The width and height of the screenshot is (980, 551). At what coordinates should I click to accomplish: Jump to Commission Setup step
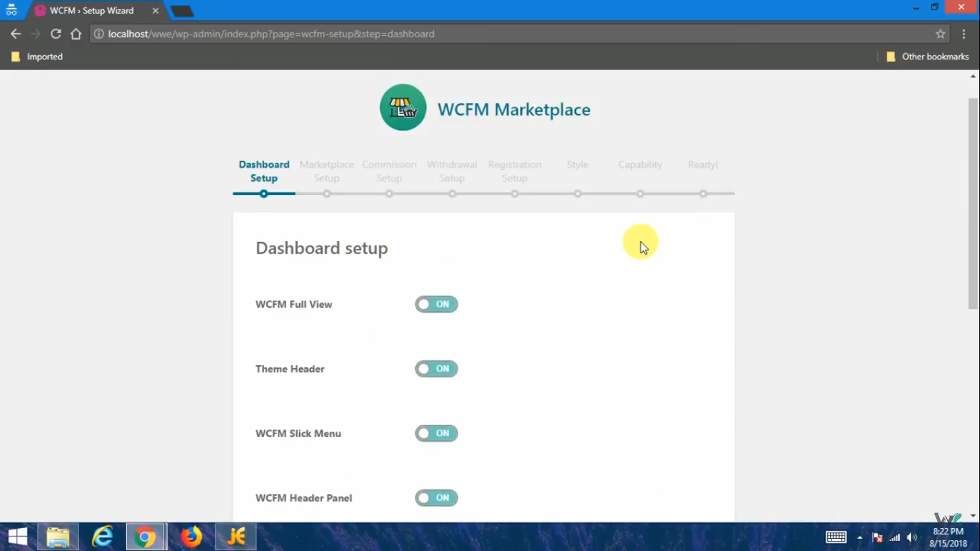pos(389,171)
